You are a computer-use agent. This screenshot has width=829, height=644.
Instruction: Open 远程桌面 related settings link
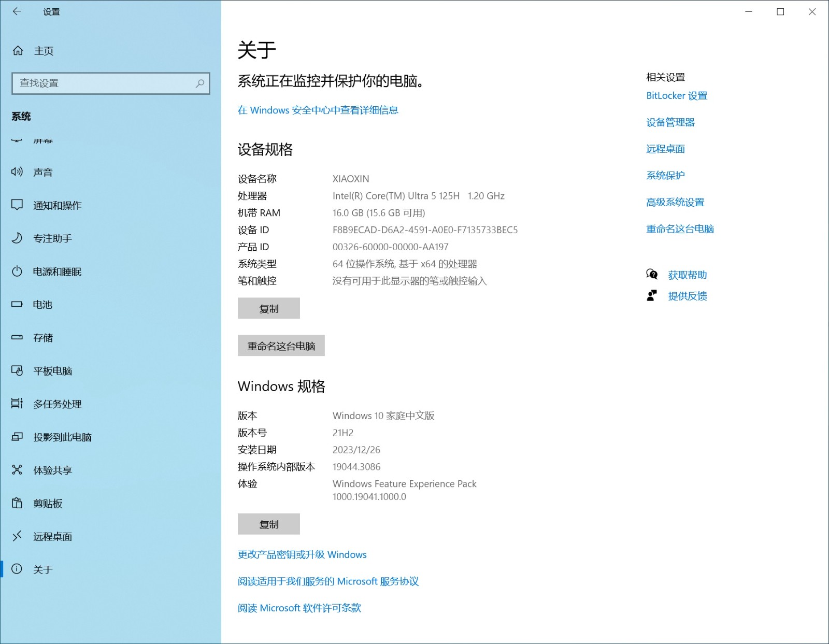coord(665,149)
